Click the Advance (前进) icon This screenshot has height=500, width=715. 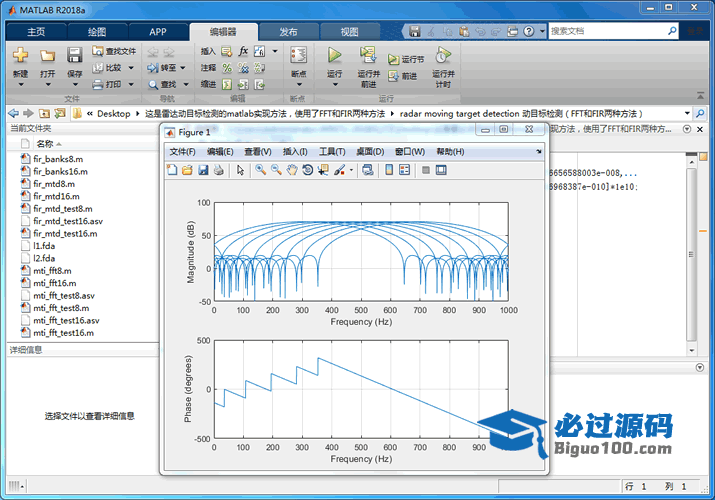pos(393,76)
